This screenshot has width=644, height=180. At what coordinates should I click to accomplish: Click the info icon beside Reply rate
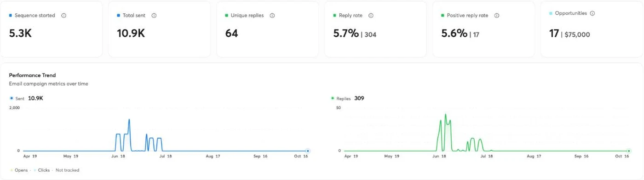pyautogui.click(x=371, y=16)
